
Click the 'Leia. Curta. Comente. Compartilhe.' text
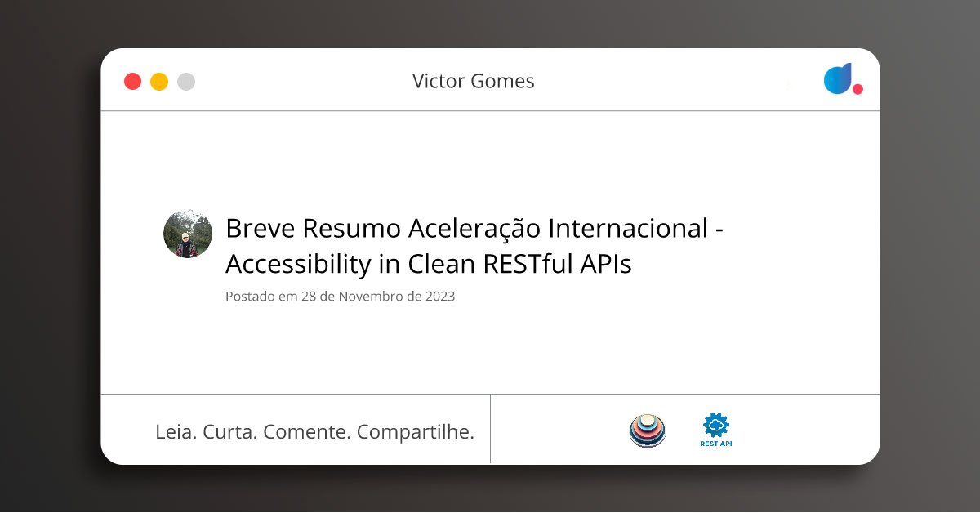click(316, 431)
